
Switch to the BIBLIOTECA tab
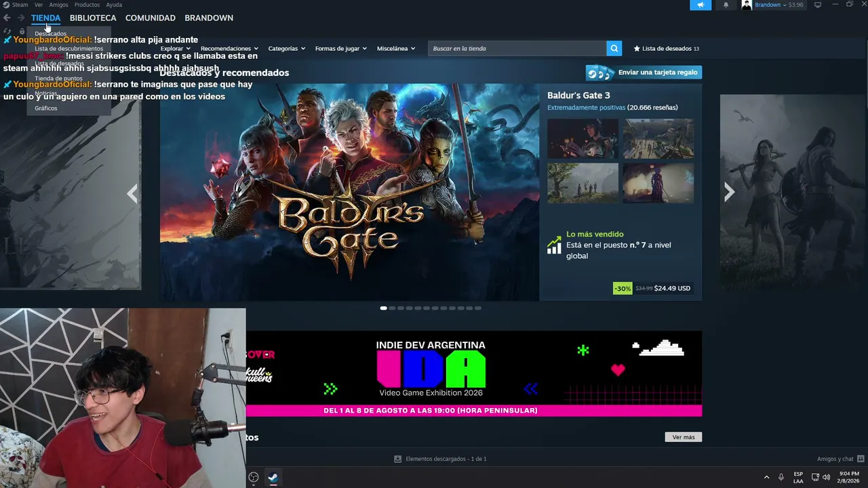[x=93, y=18]
